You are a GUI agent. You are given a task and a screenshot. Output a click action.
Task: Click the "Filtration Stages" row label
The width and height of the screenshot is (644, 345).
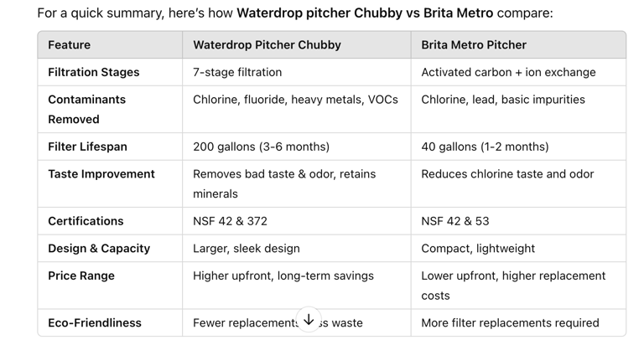coord(93,72)
